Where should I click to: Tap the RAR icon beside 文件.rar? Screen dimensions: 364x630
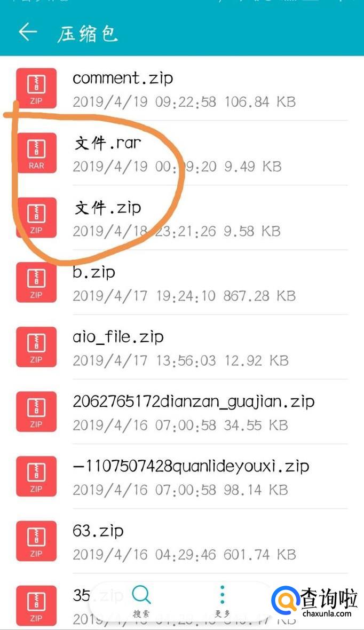tap(36, 153)
